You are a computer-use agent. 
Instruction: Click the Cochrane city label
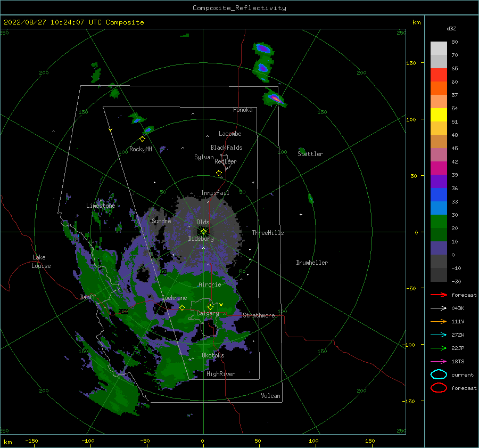tap(174, 298)
